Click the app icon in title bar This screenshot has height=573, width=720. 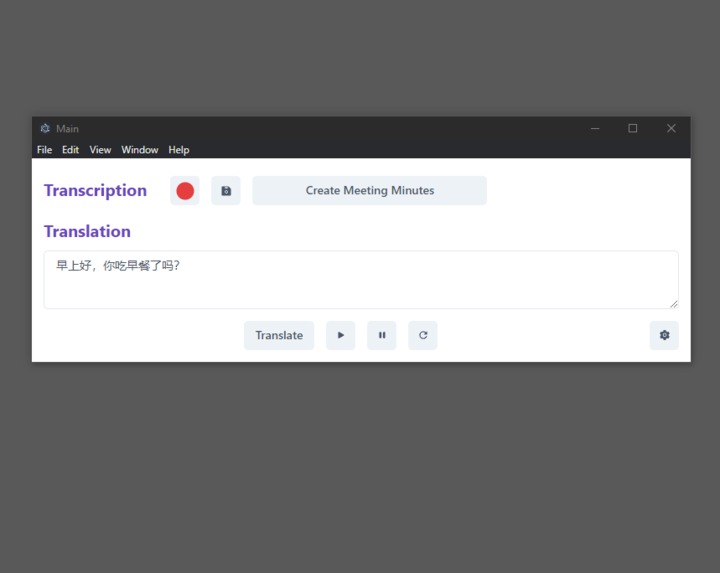[45, 129]
